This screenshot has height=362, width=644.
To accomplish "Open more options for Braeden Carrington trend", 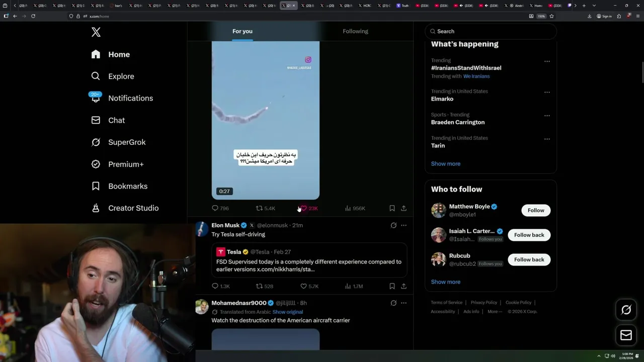I will [547, 116].
